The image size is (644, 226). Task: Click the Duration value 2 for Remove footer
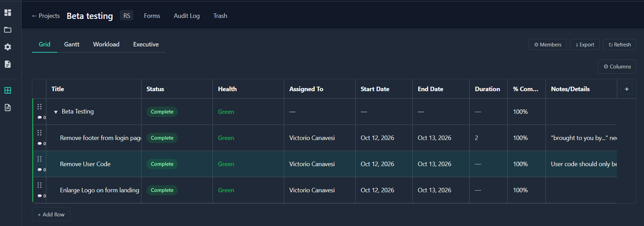coord(476,138)
